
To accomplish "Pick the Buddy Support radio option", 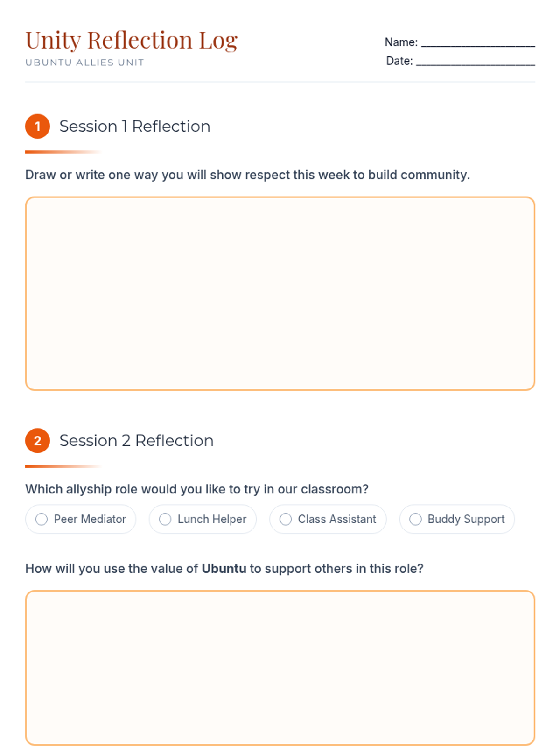I will pyautogui.click(x=415, y=519).
